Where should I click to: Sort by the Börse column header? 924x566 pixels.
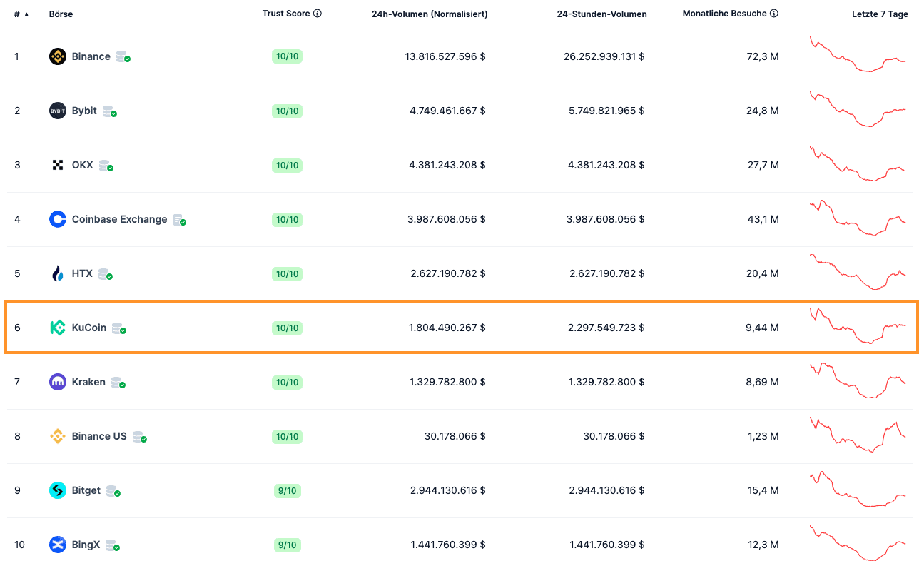61,14
